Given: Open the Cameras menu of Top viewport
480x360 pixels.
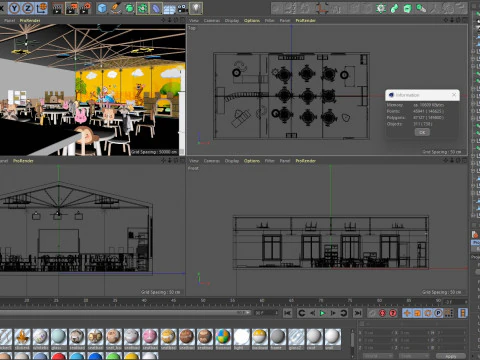Looking at the screenshot, I should 212,21.
